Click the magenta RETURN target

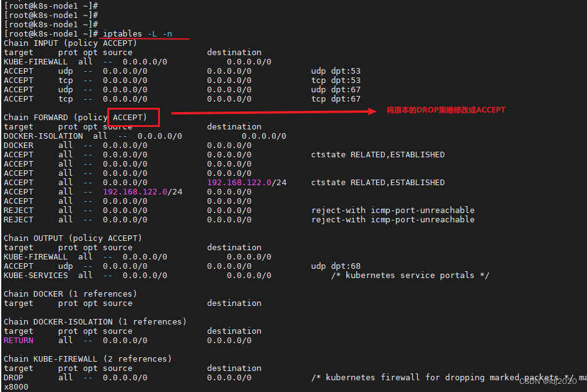[x=19, y=340]
